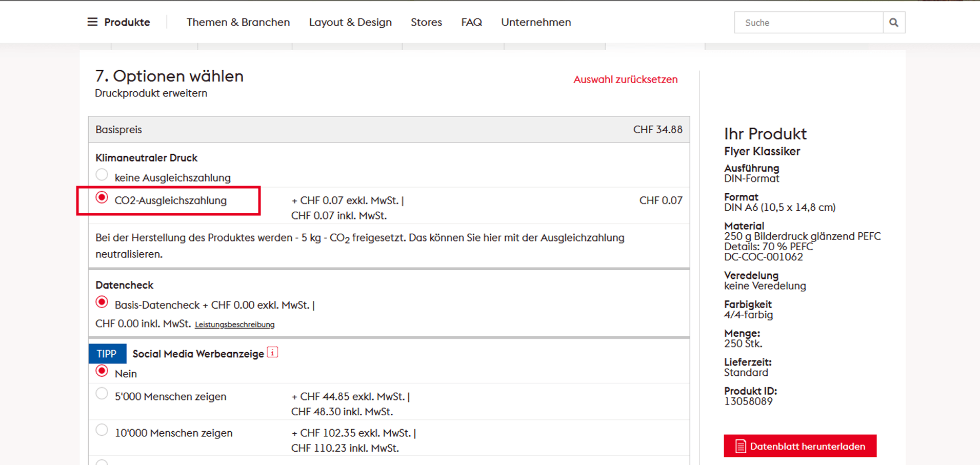The height and width of the screenshot is (465, 980).
Task: Choose the Basis-Datencheck radio button
Action: (x=102, y=302)
